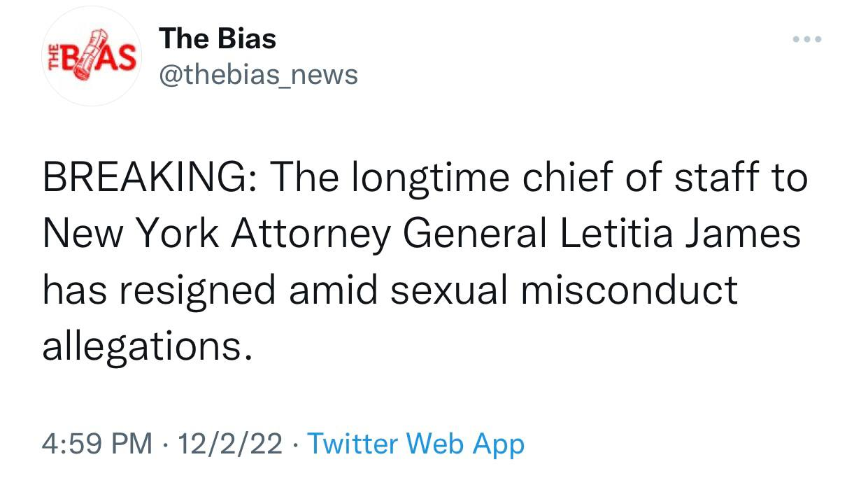Click the 4:59 PM timestamp
Image resolution: width=868 pixels, height=478 pixels.
tap(97, 443)
